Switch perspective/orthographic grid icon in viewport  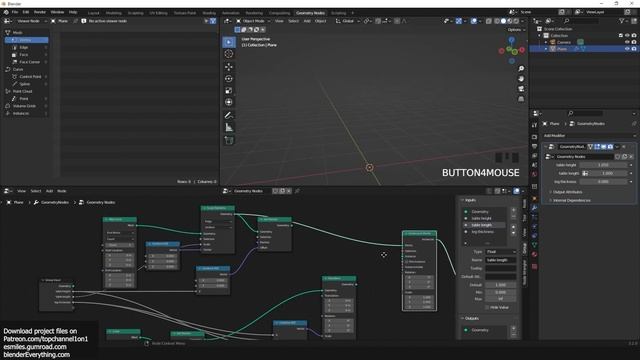point(521,99)
